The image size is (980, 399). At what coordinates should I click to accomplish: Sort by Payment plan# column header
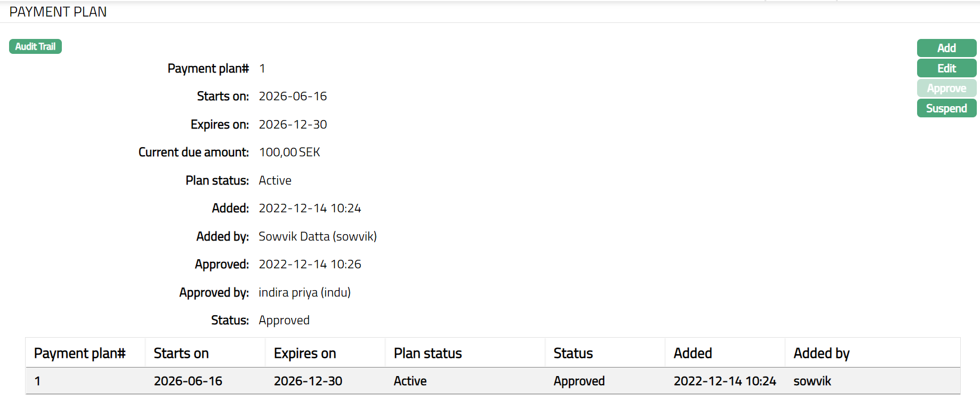pos(79,353)
